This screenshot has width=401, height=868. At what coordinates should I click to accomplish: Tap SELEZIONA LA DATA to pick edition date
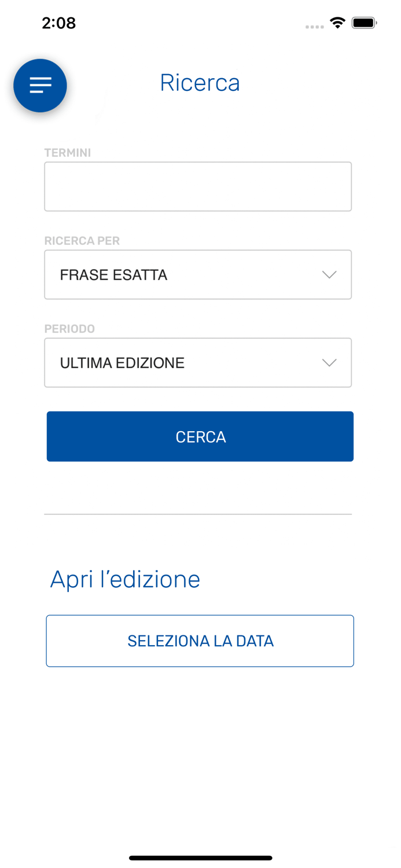tap(200, 641)
